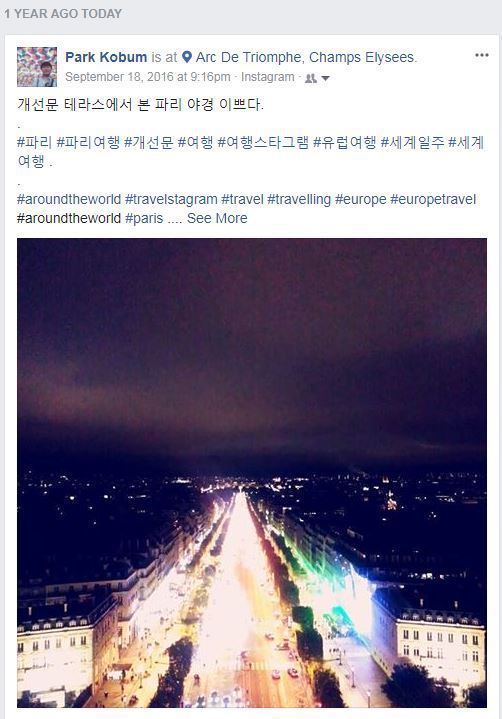This screenshot has width=502, height=719.
Task: Open the #europetravel hashtag
Action: (433, 199)
